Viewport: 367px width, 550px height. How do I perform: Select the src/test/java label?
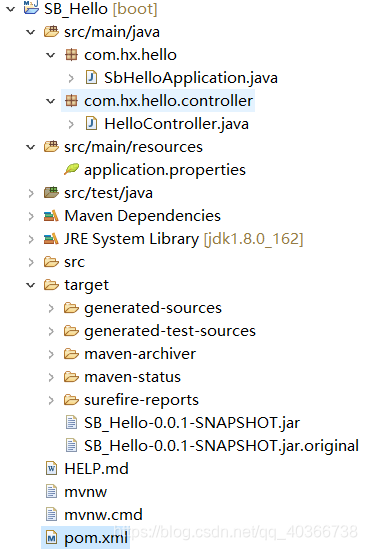108,193
